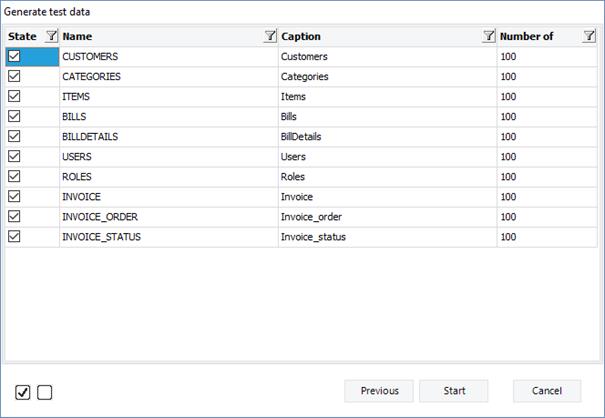Click the select-all checked box icon

pyautogui.click(x=23, y=393)
